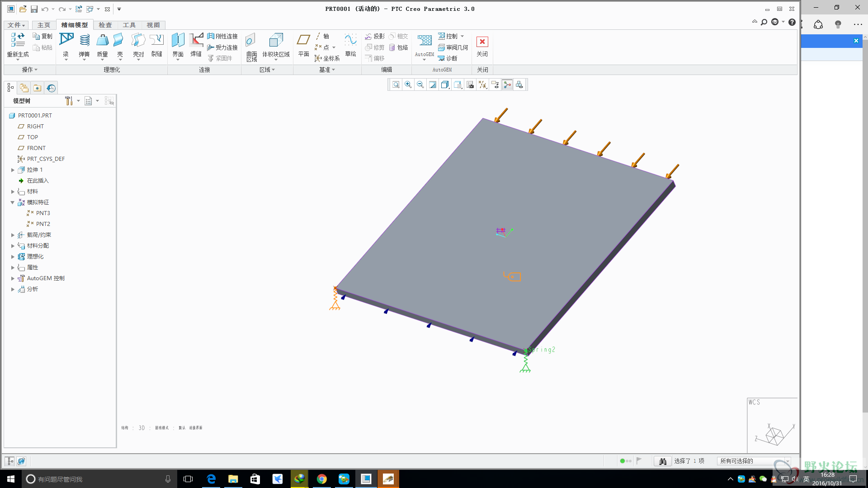Switch to the 精细模型 ribbon tab
The width and height of the screenshot is (868, 488).
pos(75,25)
